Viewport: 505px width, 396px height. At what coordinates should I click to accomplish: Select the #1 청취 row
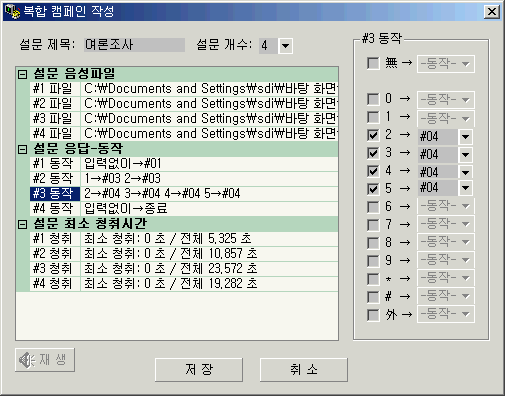(x=184, y=239)
